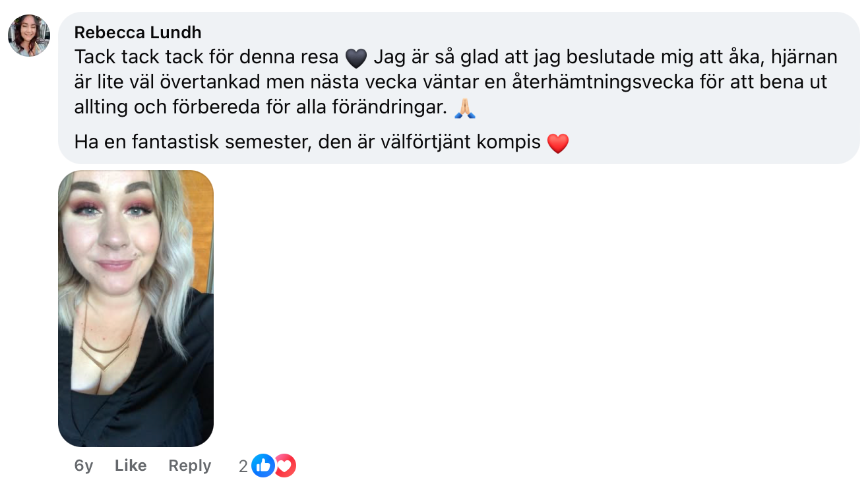Click the praying hands emoji
The height and width of the screenshot is (484, 868).
pos(465,109)
